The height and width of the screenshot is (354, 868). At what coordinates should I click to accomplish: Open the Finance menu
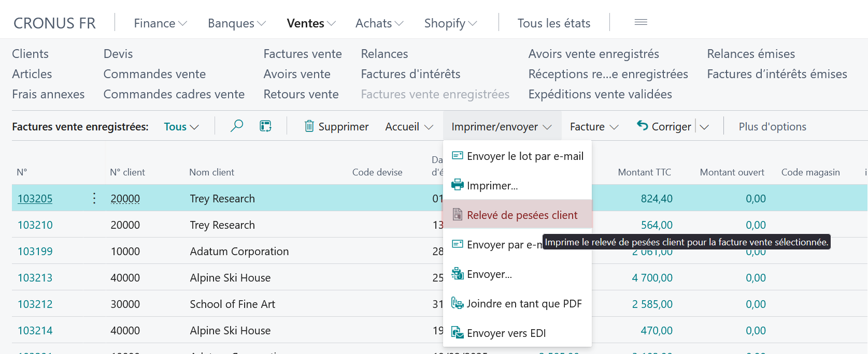(x=160, y=23)
